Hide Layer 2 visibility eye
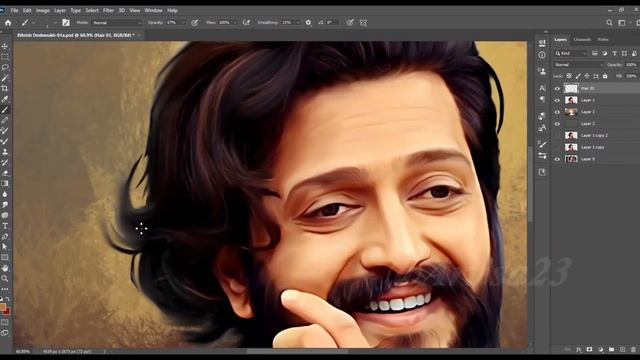Image resolution: width=640 pixels, height=360 pixels. pyautogui.click(x=557, y=124)
